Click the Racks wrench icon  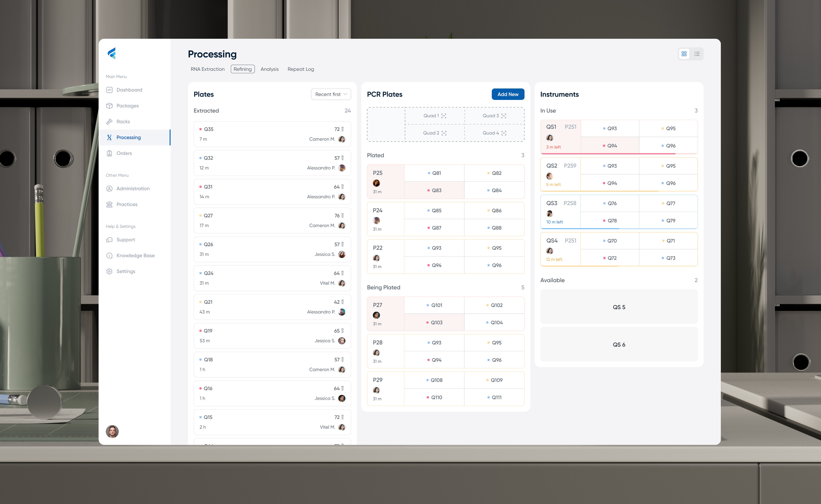(109, 122)
